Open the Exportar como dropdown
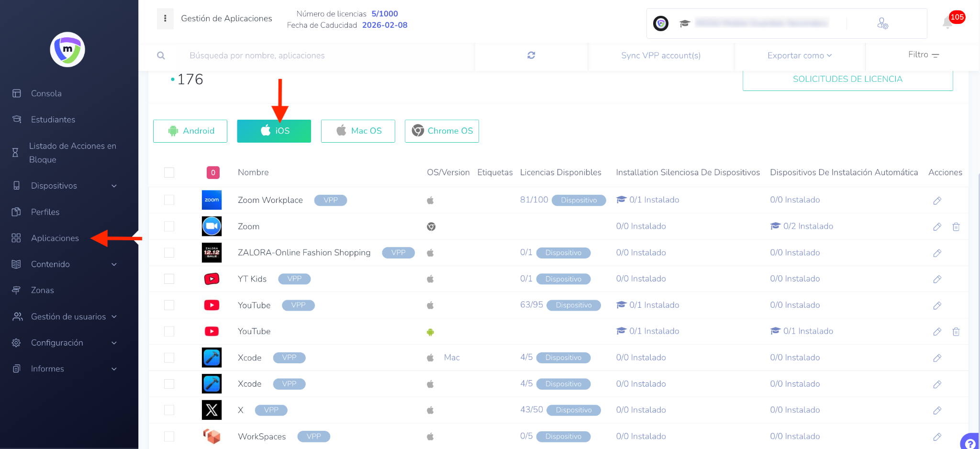The image size is (980, 449). click(799, 56)
